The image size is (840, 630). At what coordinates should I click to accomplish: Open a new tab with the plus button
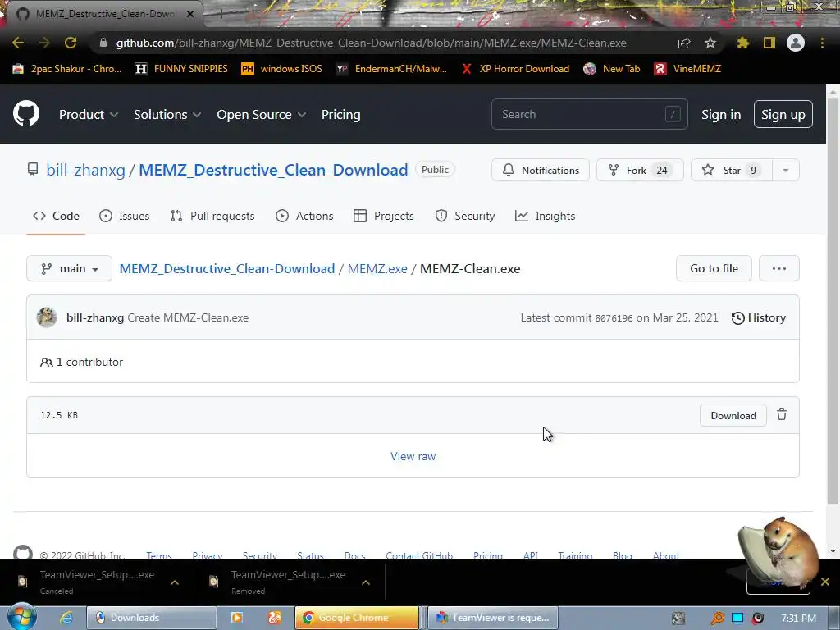[x=221, y=15]
